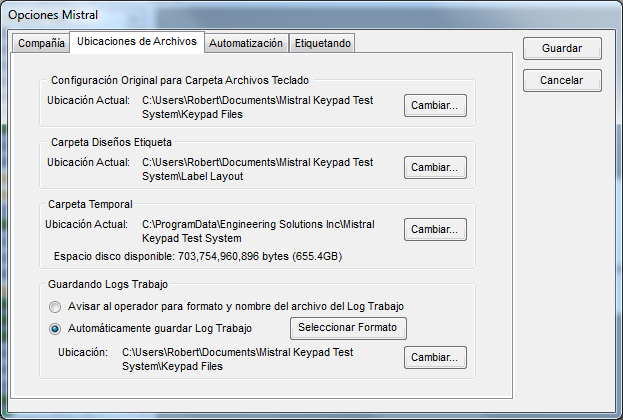Choose Automáticamente guardar Log Trabajo option
Screen dimensions: 623x420
(x=55, y=329)
